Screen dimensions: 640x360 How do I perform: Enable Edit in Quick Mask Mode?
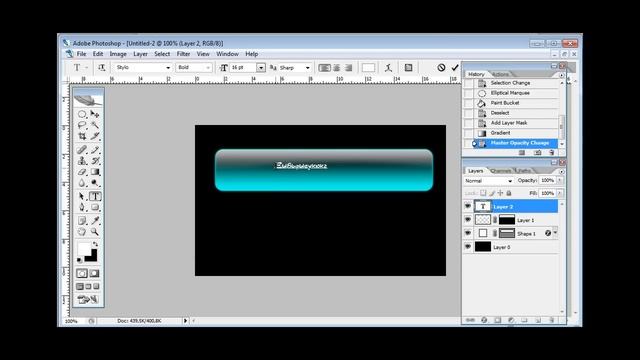click(x=95, y=273)
